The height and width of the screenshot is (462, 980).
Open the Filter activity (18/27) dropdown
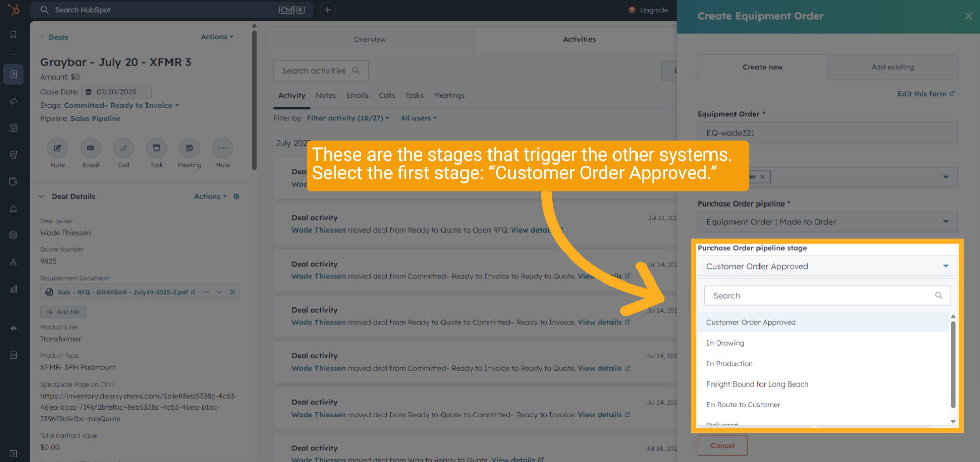pyautogui.click(x=348, y=118)
